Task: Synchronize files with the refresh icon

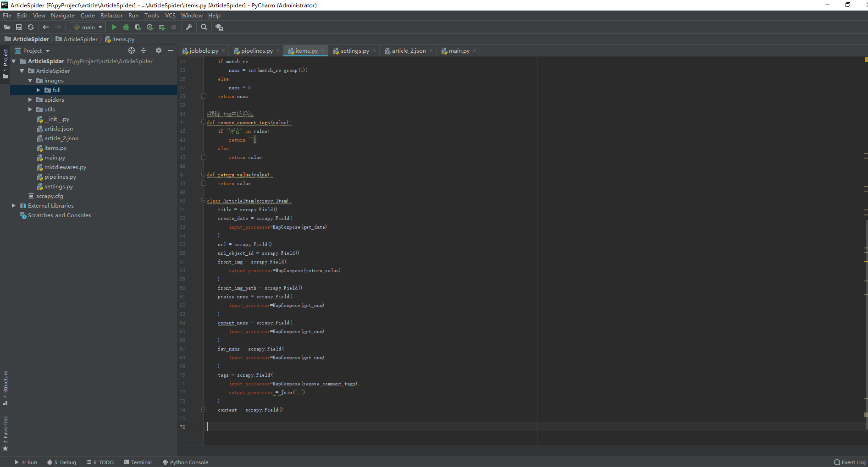Action: [x=31, y=27]
